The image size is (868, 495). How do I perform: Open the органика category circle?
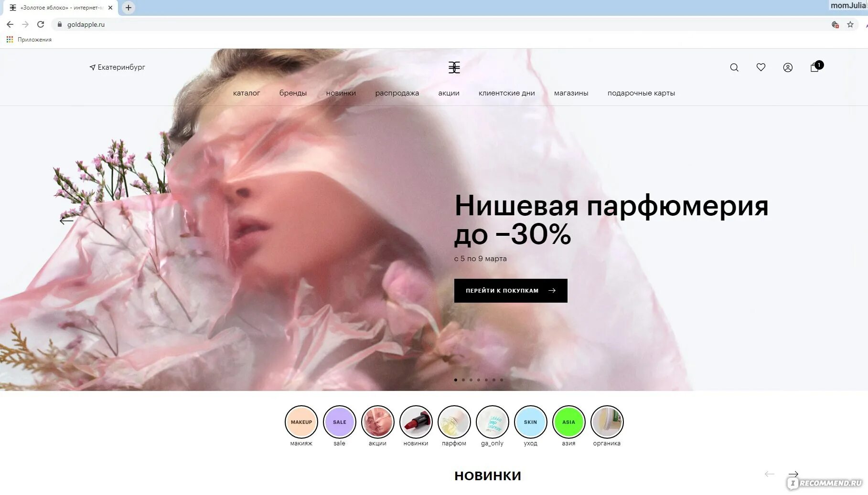tap(607, 422)
